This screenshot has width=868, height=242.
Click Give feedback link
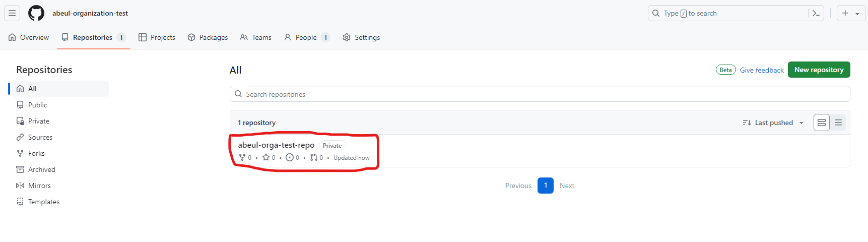pos(762,70)
